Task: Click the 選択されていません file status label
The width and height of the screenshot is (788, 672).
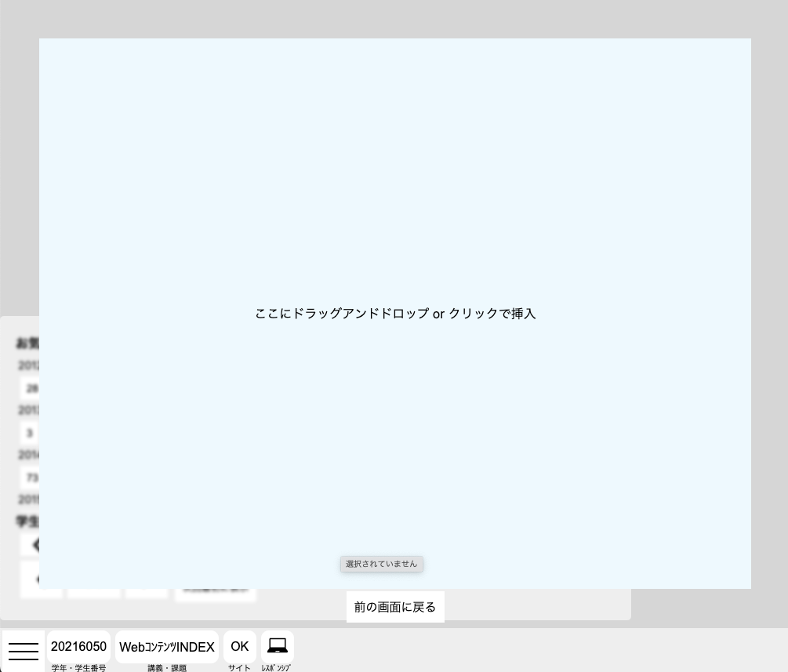Action: click(382, 564)
